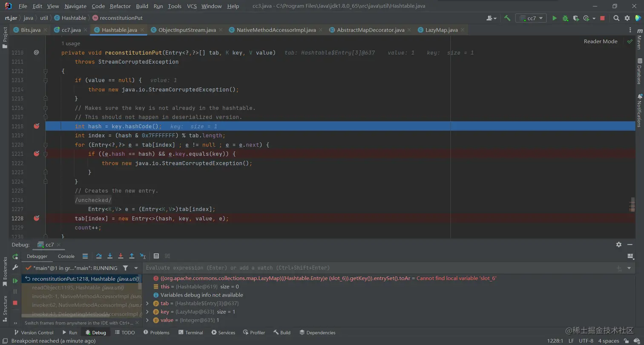Click Hashtable breadcrumb in navigation bar
Viewport: 644px width, 345px height.
point(70,18)
